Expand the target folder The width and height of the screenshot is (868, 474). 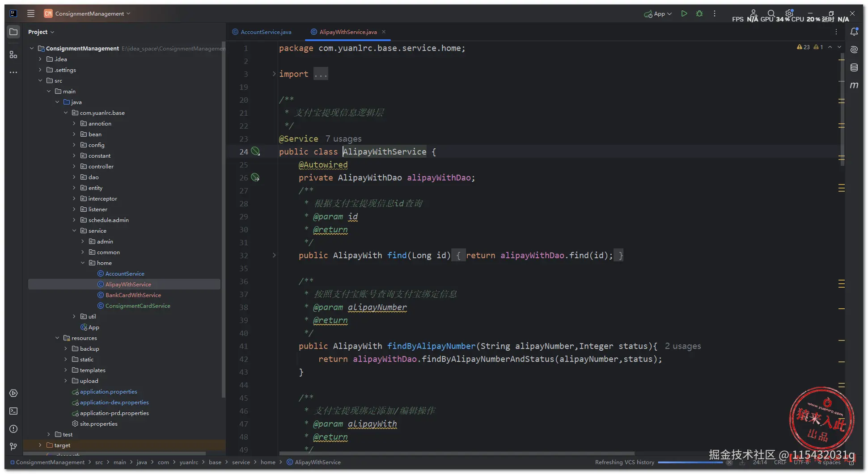point(40,445)
